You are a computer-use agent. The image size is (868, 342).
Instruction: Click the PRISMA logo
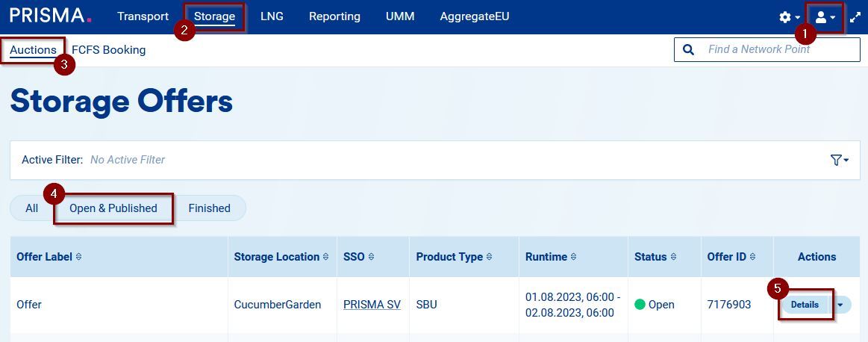(51, 16)
